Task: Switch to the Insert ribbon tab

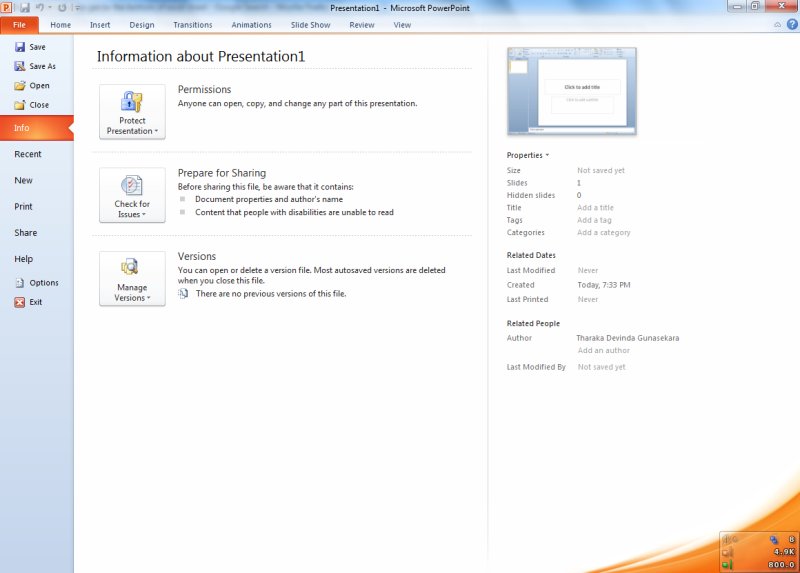Action: (x=100, y=25)
